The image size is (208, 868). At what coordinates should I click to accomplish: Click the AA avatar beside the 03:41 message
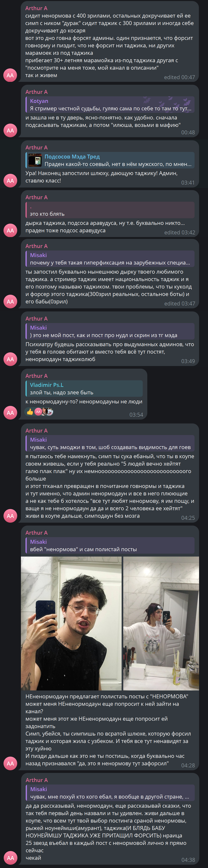(x=10, y=181)
